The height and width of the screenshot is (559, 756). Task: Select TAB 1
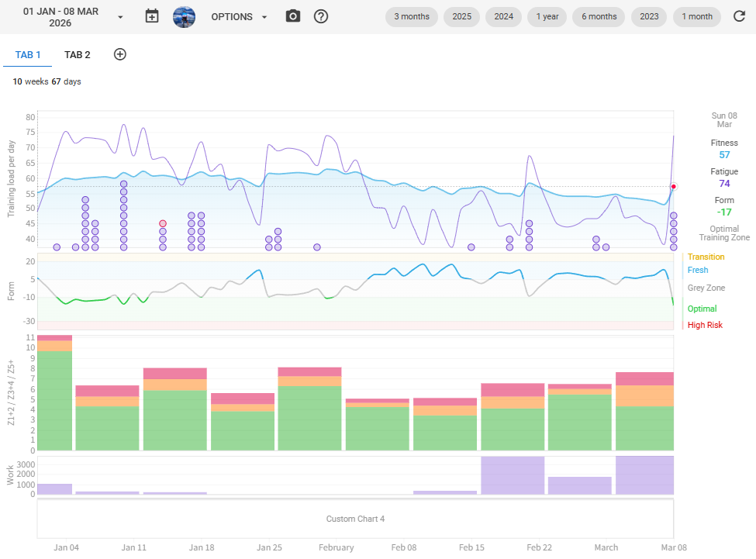tap(28, 55)
